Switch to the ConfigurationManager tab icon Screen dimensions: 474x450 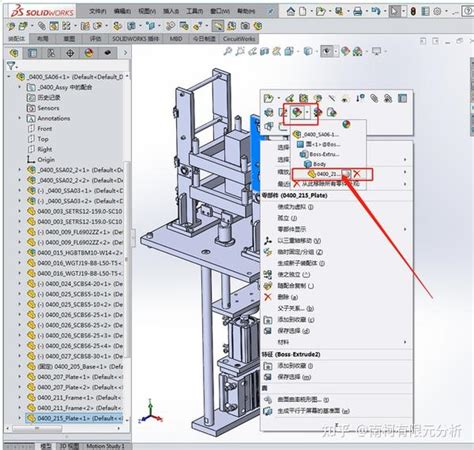click(51, 53)
